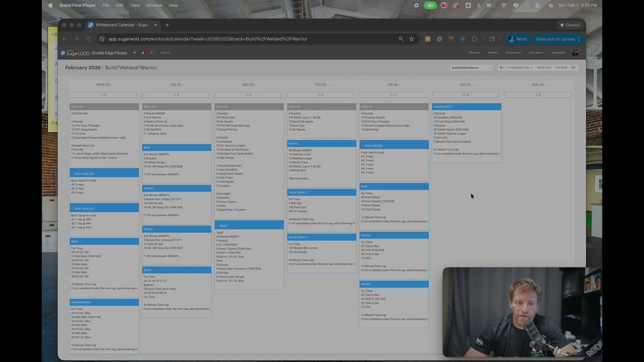
Task: Click the zoom magnifier in address bar
Action: (401, 39)
